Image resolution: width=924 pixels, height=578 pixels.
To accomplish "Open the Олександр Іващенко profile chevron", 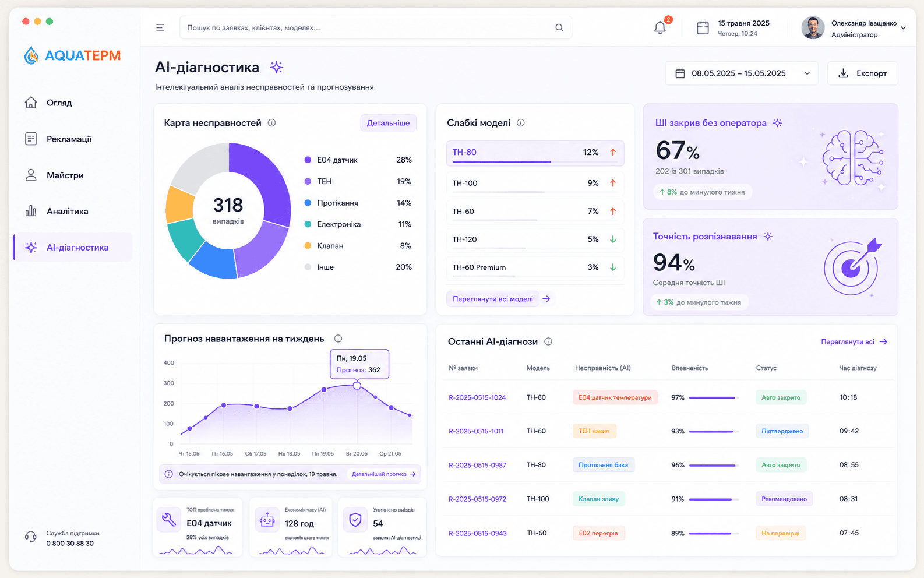I will click(x=903, y=27).
